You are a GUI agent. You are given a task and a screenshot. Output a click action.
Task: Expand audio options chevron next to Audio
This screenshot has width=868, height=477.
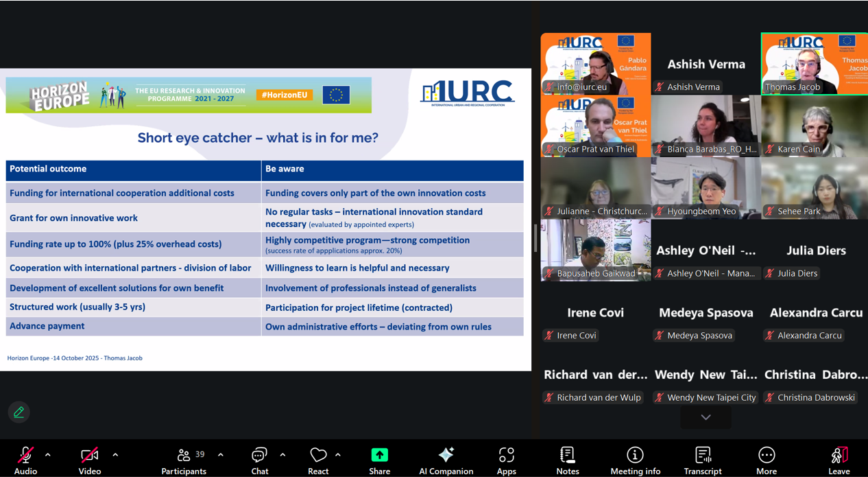click(47, 454)
